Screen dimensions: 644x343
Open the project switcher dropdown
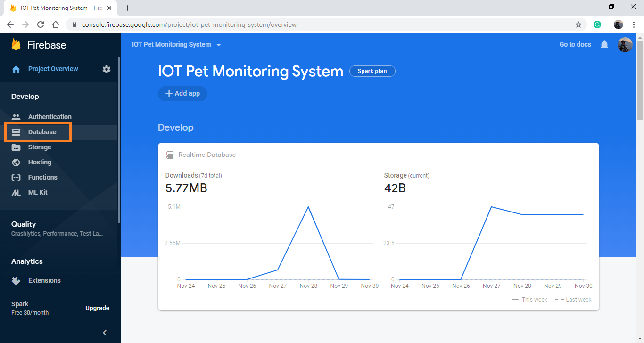[x=218, y=44]
